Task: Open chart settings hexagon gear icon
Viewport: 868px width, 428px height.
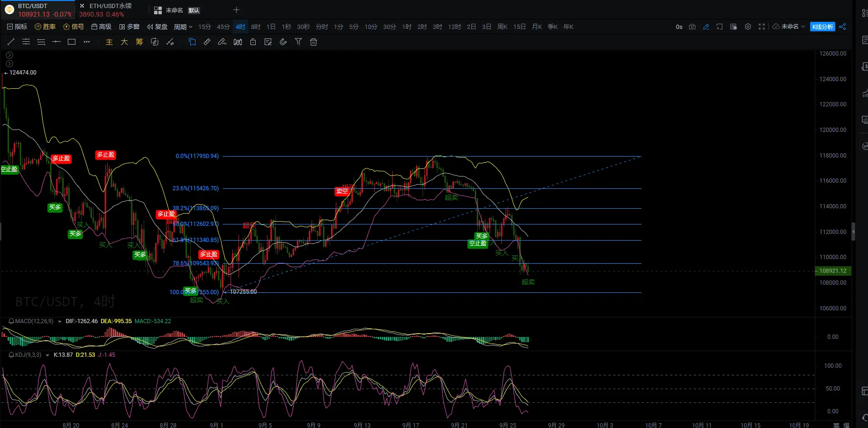Action: click(748, 27)
